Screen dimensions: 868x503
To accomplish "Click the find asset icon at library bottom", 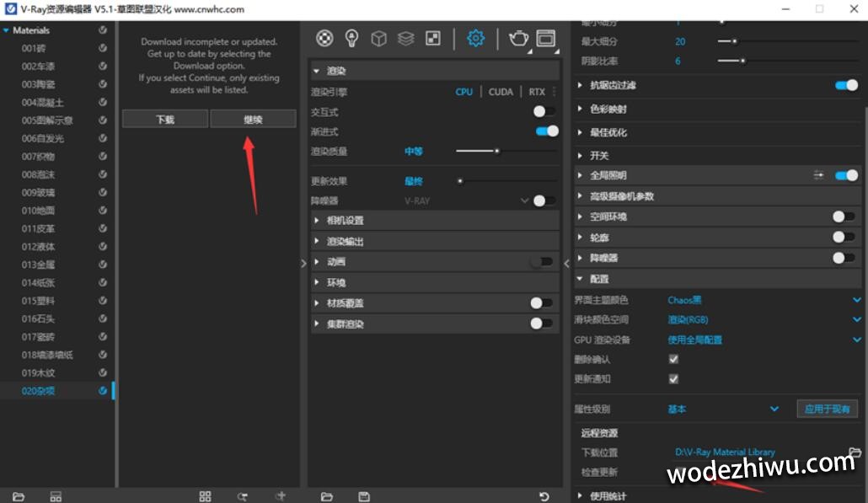I will coord(243,496).
